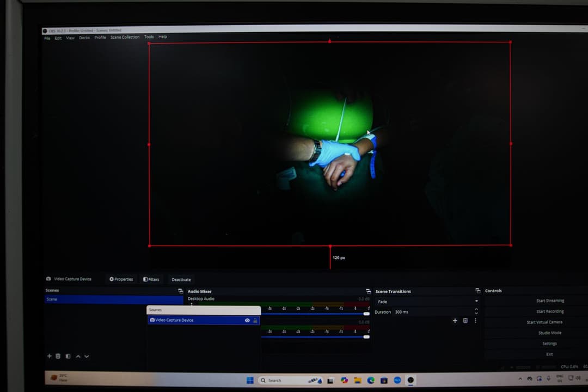The width and height of the screenshot is (588, 392).
Task: Open the Docks menu
Action: pos(84,38)
